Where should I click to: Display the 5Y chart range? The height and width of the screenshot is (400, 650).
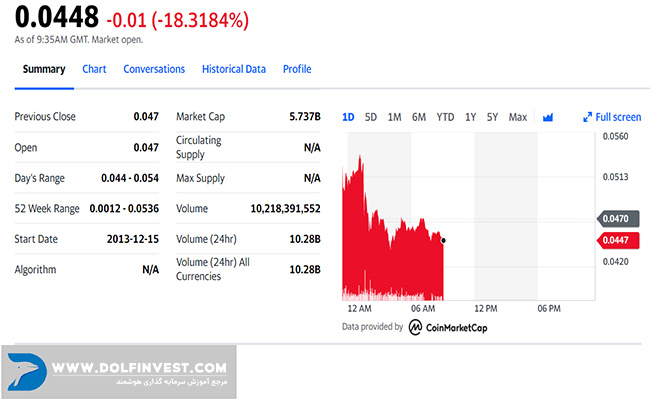coord(492,117)
